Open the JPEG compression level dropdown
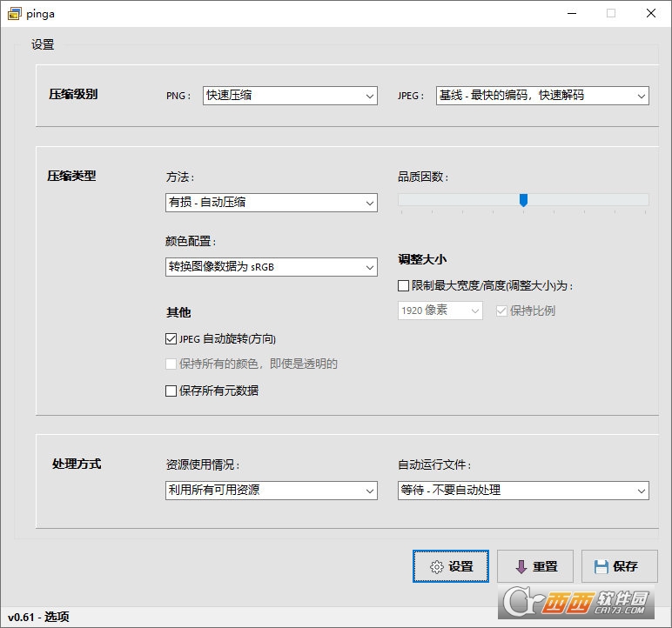This screenshot has width=672, height=628. (542, 96)
